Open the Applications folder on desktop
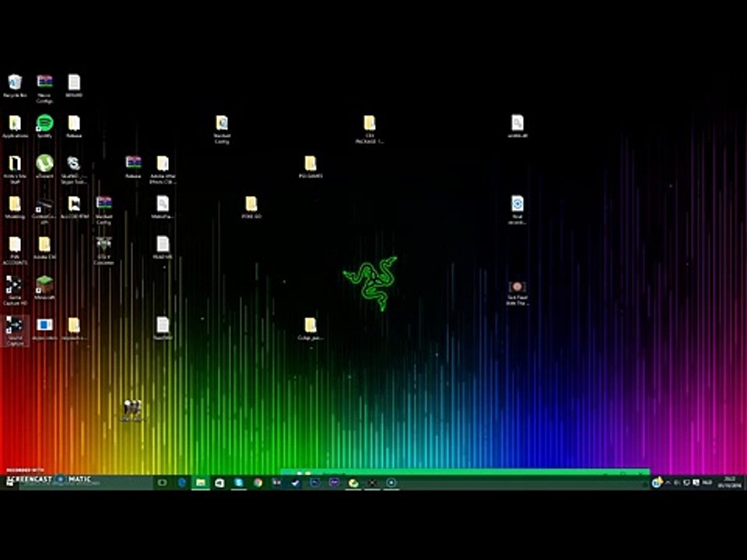The height and width of the screenshot is (560, 747). point(15,126)
